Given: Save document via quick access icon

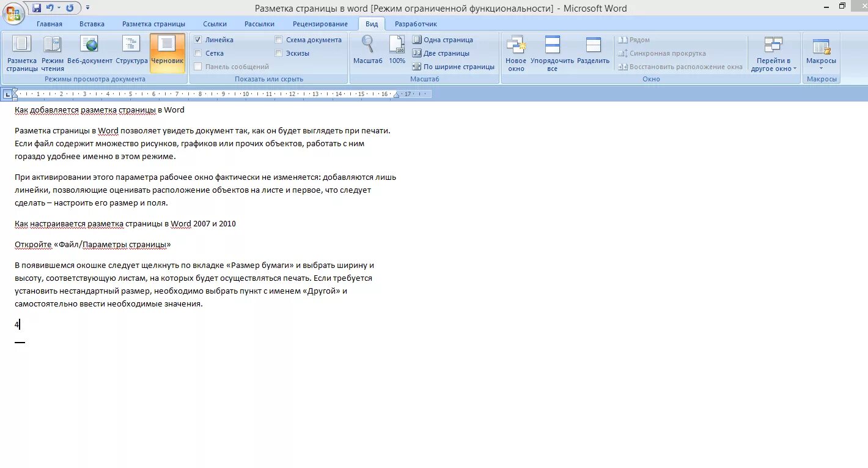Looking at the screenshot, I should 37,8.
